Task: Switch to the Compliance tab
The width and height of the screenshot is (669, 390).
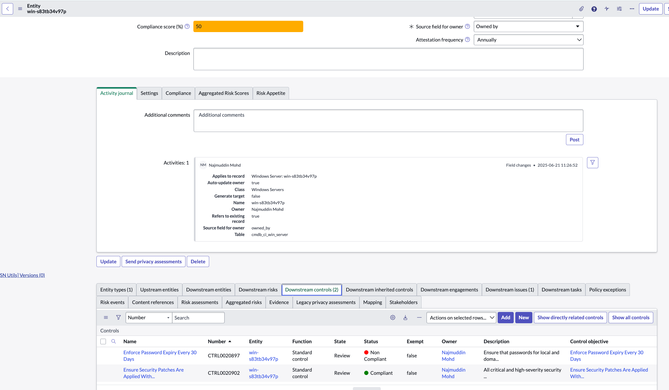Action: click(x=178, y=93)
